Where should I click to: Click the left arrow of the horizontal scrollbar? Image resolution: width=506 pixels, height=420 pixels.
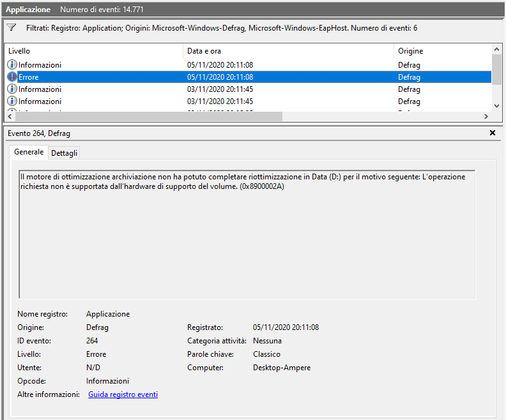point(10,117)
